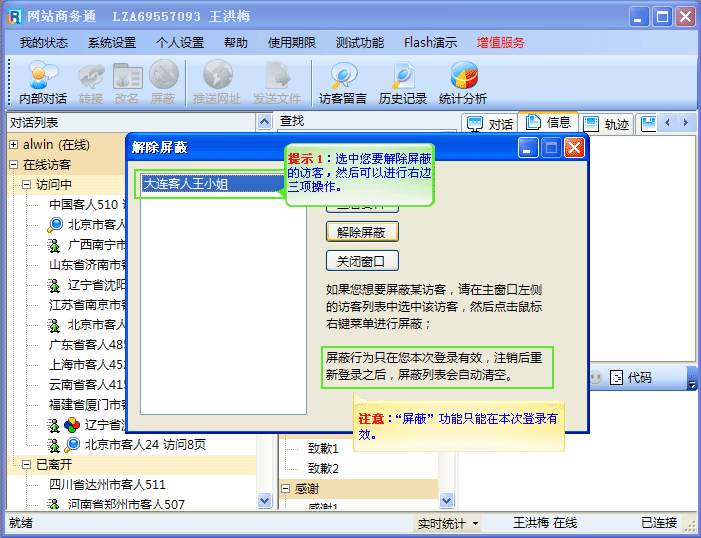Collapse the 已离开 tree group
701x538 pixels.
[x=27, y=465]
